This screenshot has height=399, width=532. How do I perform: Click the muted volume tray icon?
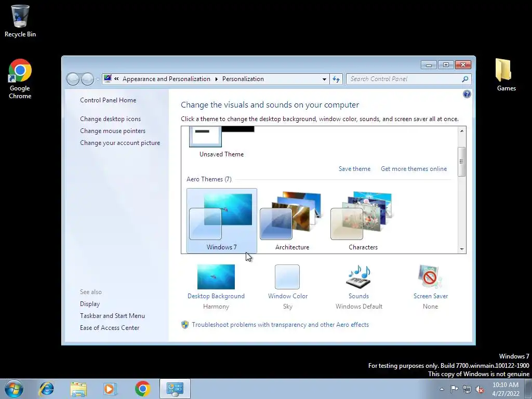tap(480, 389)
